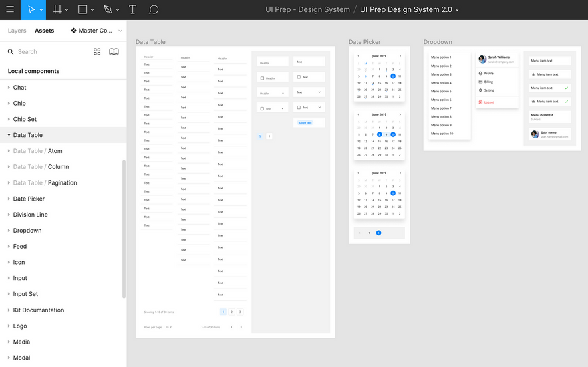This screenshot has width=588, height=367.
Task: Click Sarah Williams avatar picture
Action: [482, 59]
